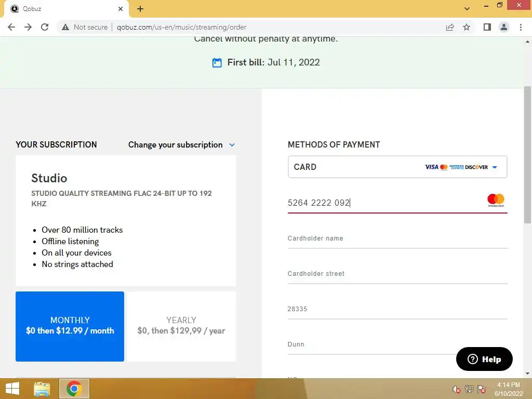Click the scrollbar up arrow
This screenshot has width=532, height=399.
(528, 42)
